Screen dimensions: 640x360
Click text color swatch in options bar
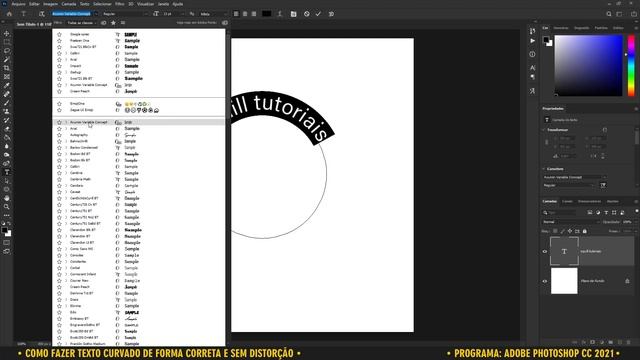pos(267,14)
